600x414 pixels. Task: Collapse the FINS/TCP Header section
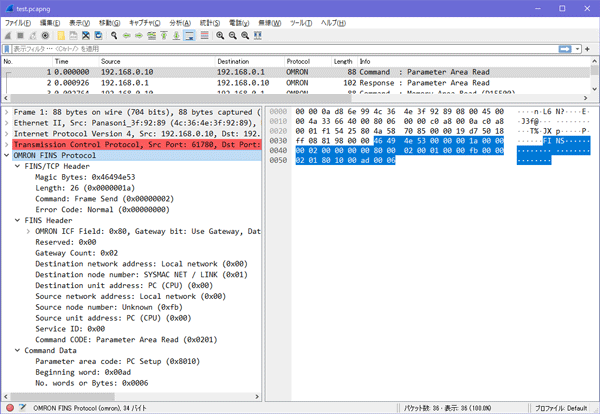click(17, 166)
